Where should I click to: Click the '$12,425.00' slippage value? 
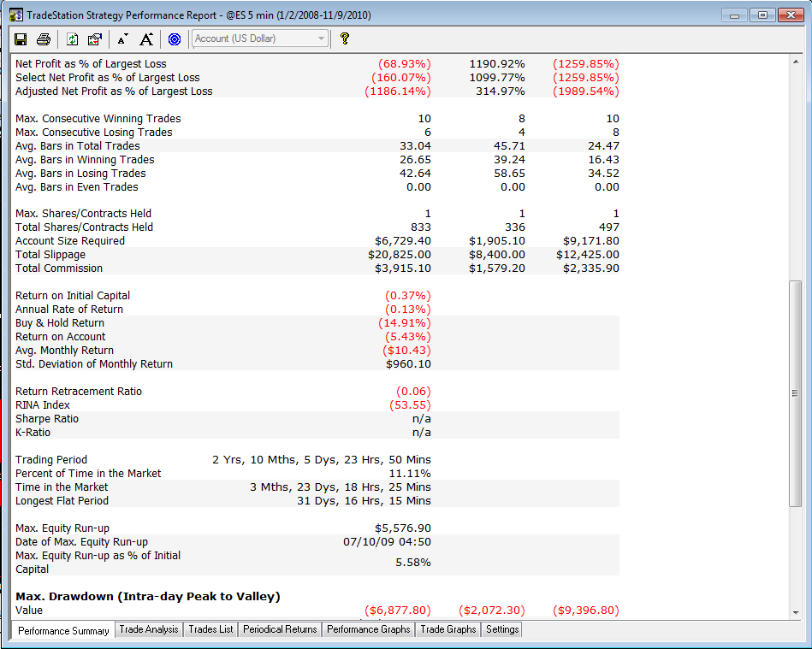(588, 255)
